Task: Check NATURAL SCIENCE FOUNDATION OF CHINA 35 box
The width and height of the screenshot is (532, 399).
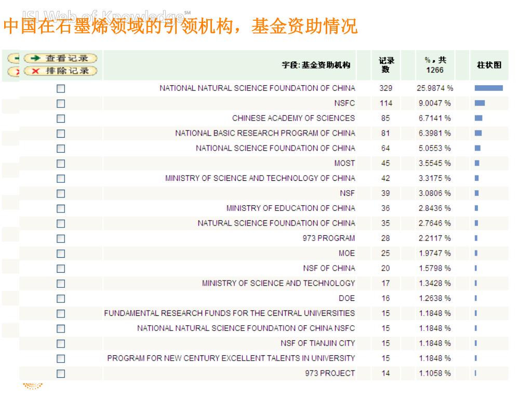Action: (61, 223)
